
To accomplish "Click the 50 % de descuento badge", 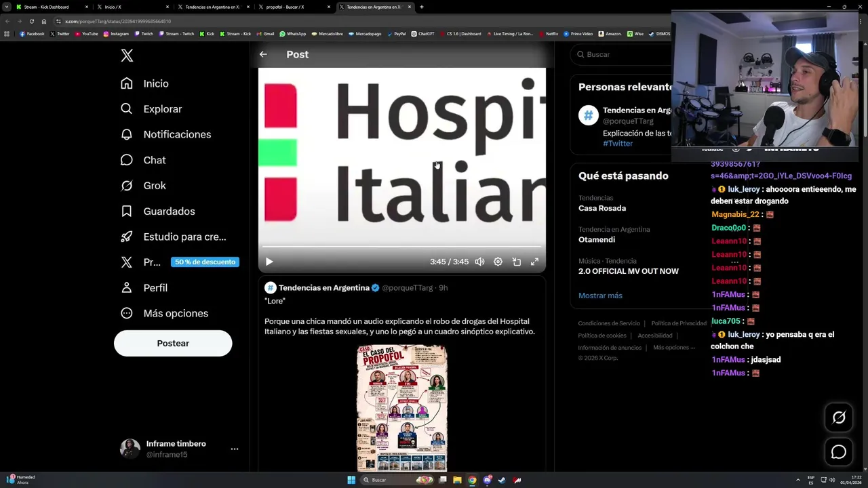I will (205, 262).
